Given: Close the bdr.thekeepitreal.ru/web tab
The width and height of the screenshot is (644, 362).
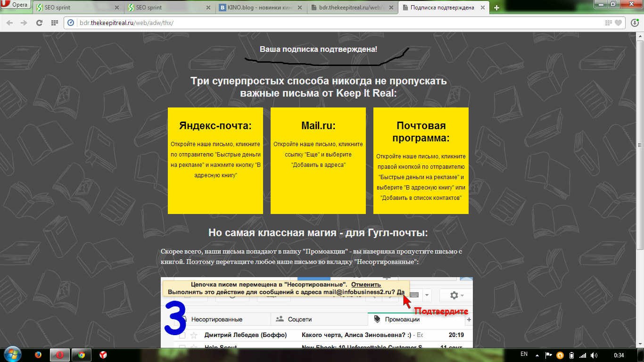Looking at the screenshot, I should (x=392, y=8).
